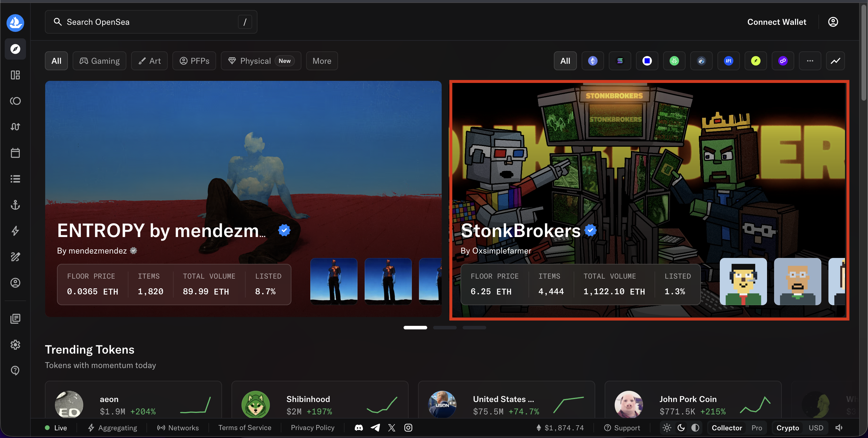Filter by the Ethereum chain icon
Image resolution: width=868 pixels, height=438 pixels.
pyautogui.click(x=593, y=61)
